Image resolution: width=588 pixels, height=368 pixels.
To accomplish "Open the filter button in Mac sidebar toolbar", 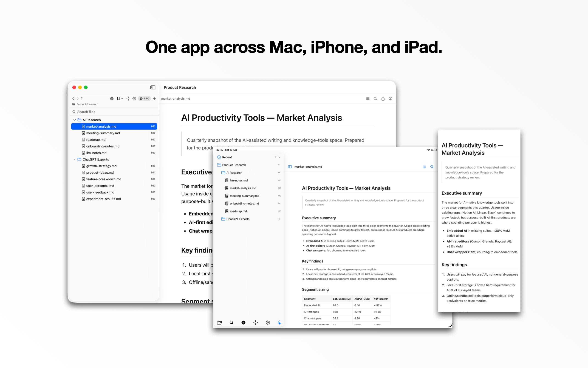I will click(x=112, y=99).
